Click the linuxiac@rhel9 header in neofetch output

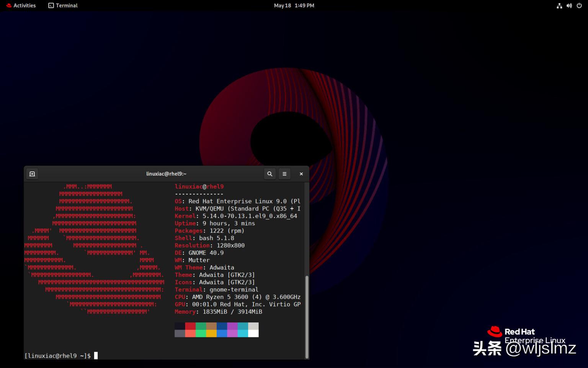[199, 186]
